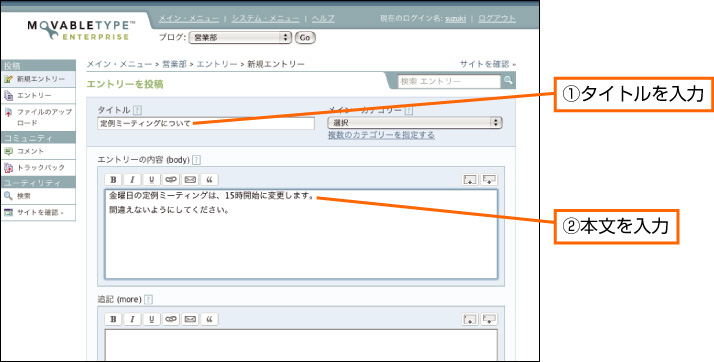Insert a link in 追記 editor
The width and height of the screenshot is (714, 362).
pyautogui.click(x=171, y=319)
